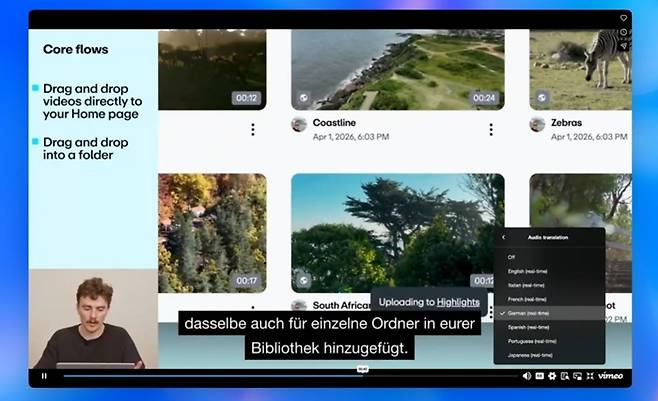This screenshot has height=401, width=658.
Task: Enter fullscreen mode icon
Action: point(590,376)
